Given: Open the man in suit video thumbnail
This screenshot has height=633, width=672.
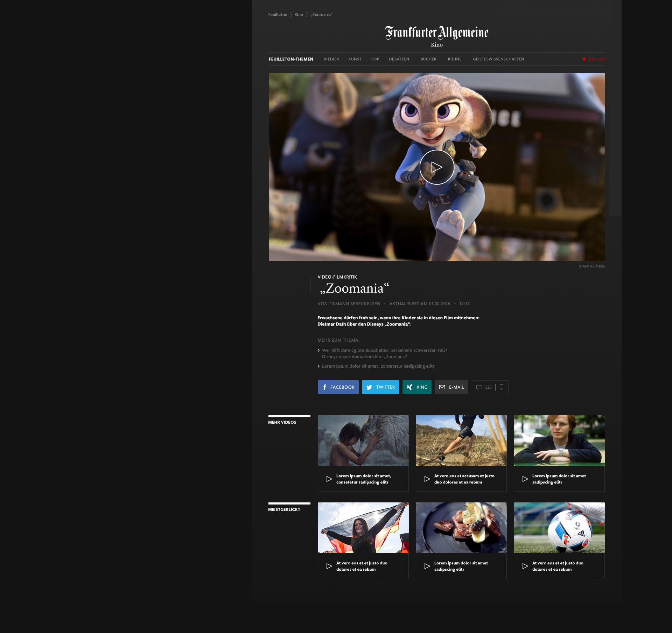Looking at the screenshot, I should pyautogui.click(x=559, y=440).
